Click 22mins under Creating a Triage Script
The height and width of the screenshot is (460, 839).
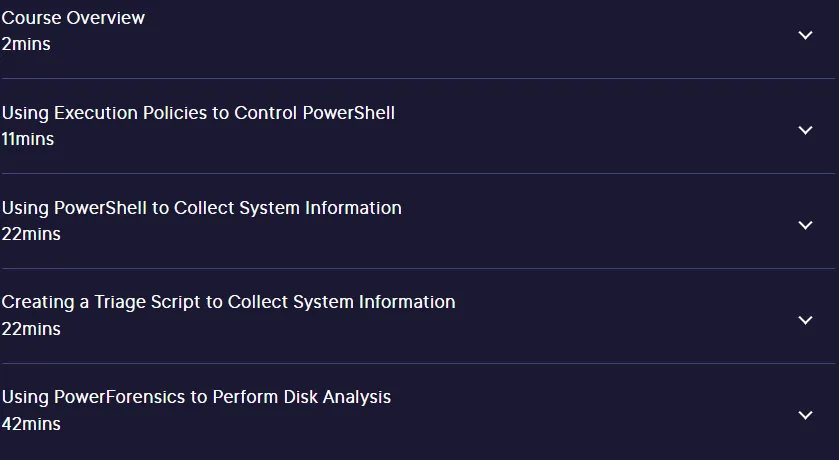pyautogui.click(x=31, y=328)
